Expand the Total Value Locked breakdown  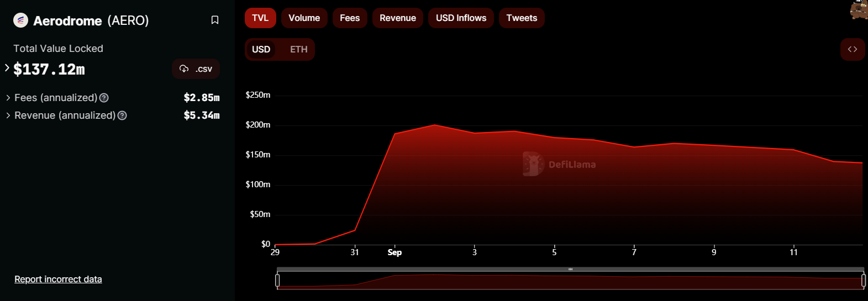tap(7, 68)
